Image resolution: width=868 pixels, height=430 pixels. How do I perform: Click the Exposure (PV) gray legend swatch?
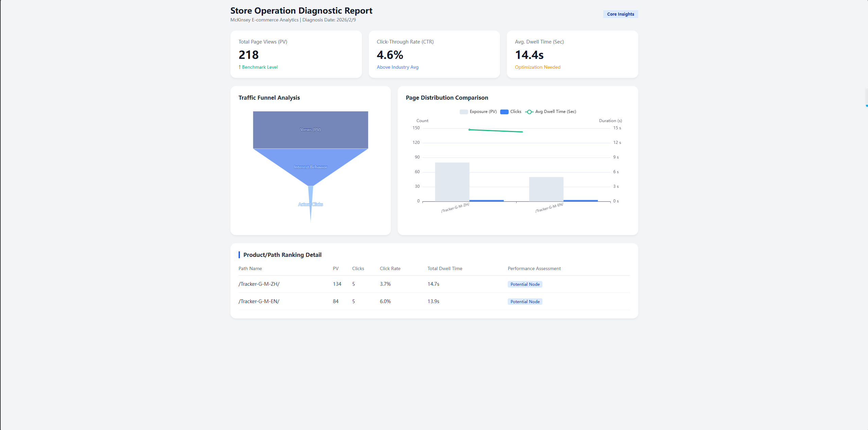(x=464, y=112)
